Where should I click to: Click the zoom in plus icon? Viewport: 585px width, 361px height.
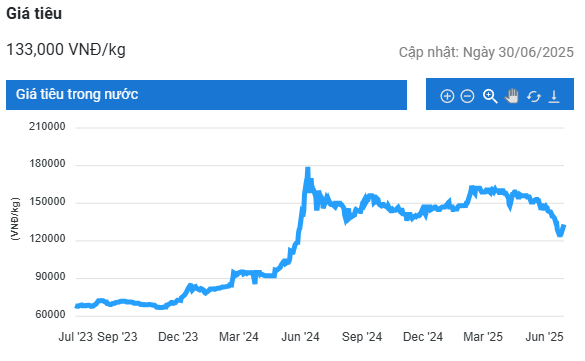pos(447,96)
